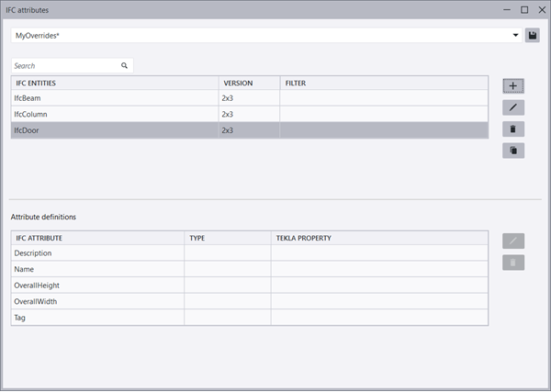Close the IFC attributes window
551x392 pixels.
click(542, 10)
